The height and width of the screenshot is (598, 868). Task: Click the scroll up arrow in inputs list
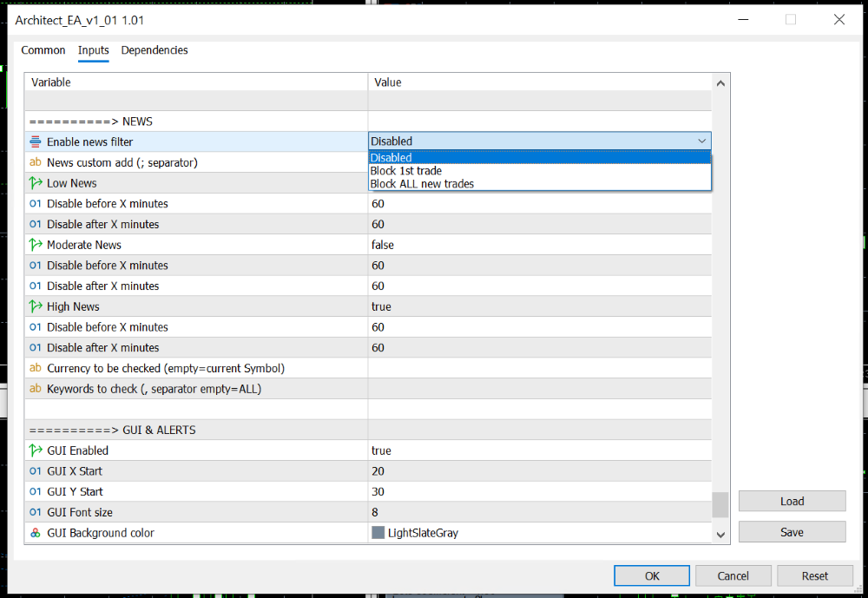tap(720, 83)
